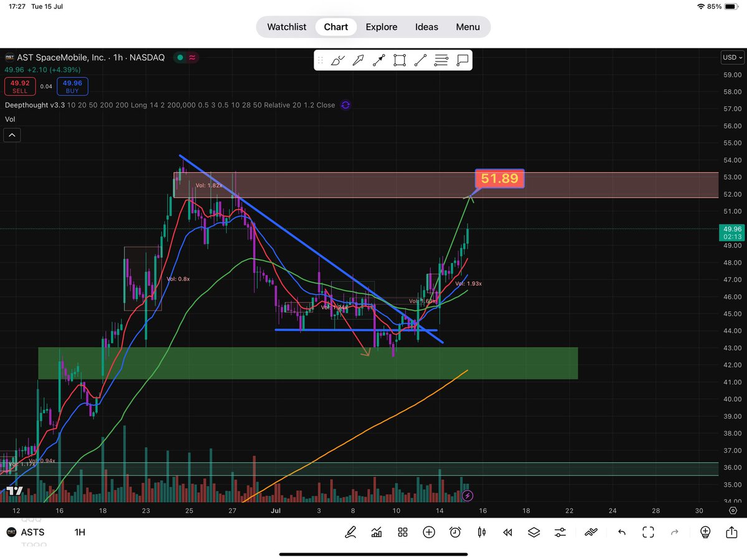Tap the Deepthought indicator refresh icon

pos(345,105)
